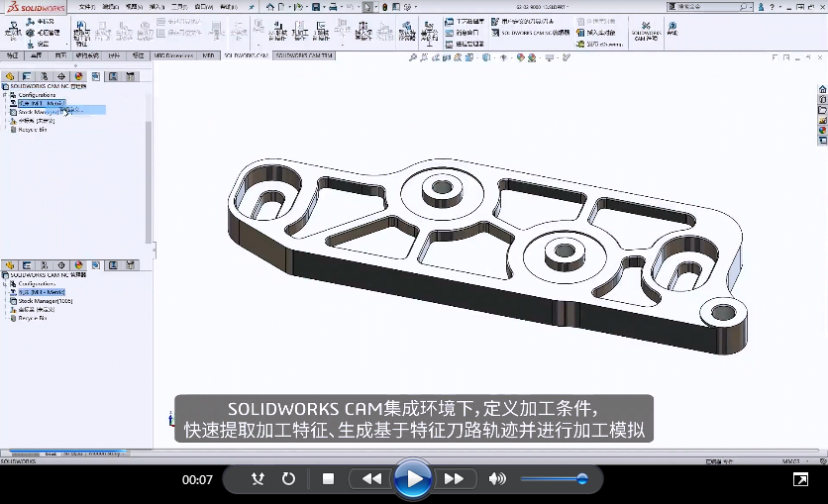Click the first upper panel tab icon

(10, 76)
